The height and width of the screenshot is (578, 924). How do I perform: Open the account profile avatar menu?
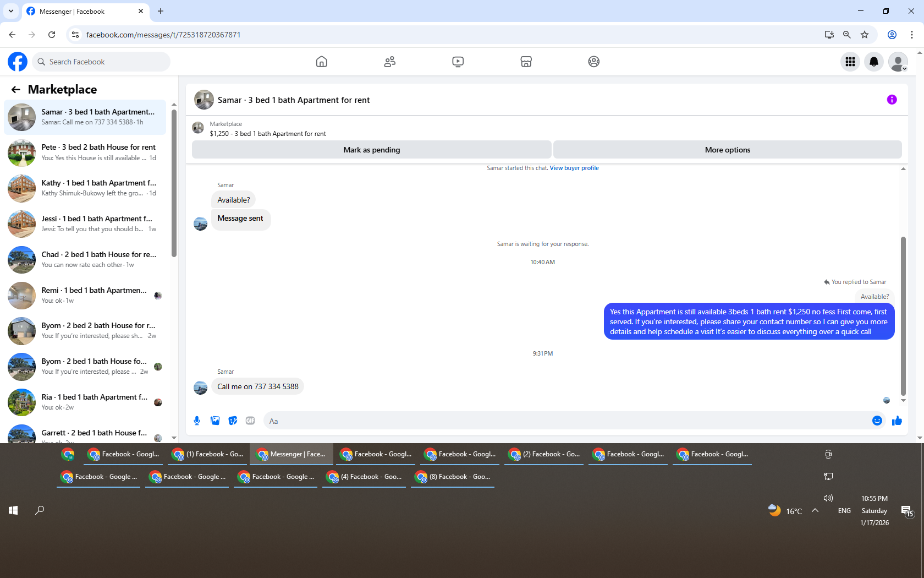pyautogui.click(x=898, y=62)
